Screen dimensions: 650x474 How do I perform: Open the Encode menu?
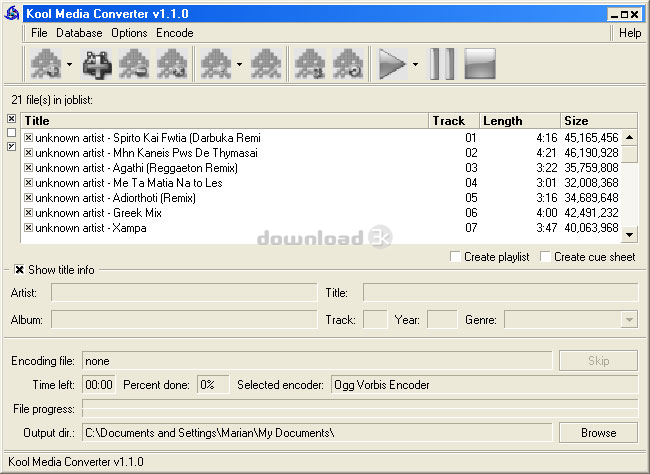(175, 33)
